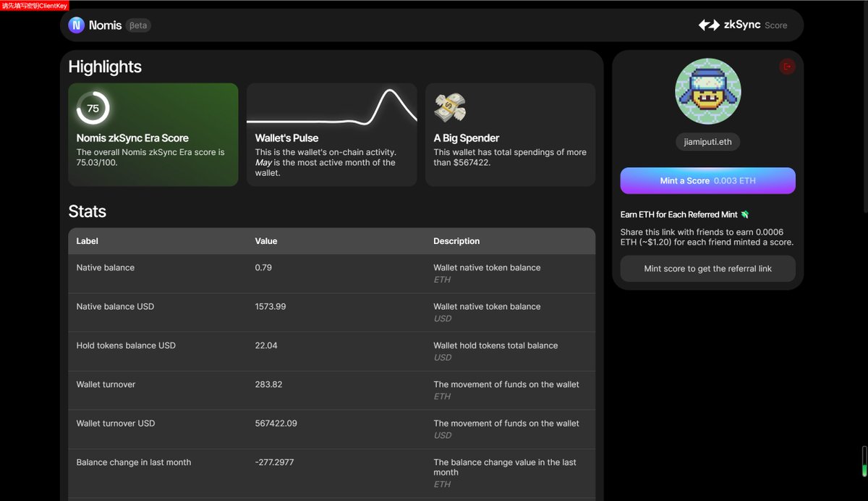868x501 pixels.
Task: Click the Mint a Score button
Action: [x=707, y=181]
